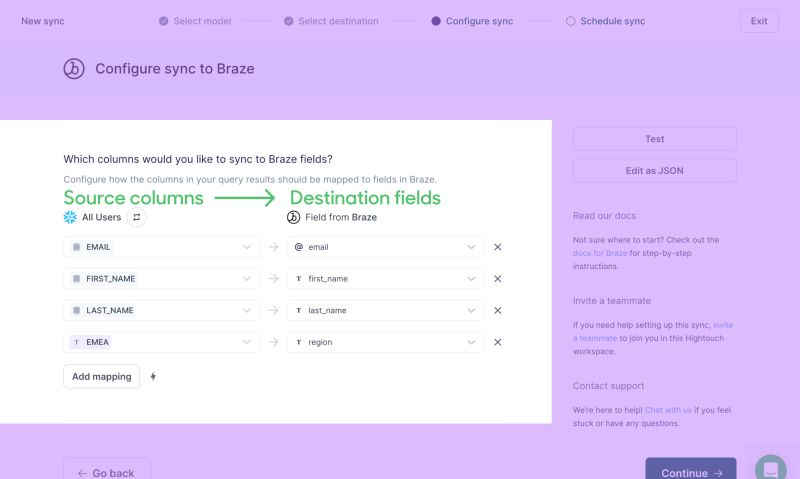The width and height of the screenshot is (800, 479).
Task: Remove the region mapping row
Action: [x=497, y=342]
